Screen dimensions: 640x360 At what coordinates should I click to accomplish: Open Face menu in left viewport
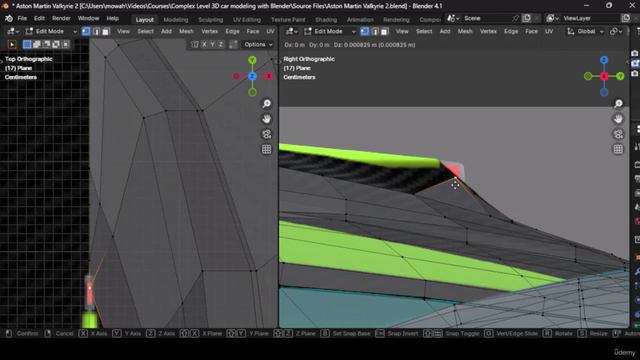(x=253, y=31)
